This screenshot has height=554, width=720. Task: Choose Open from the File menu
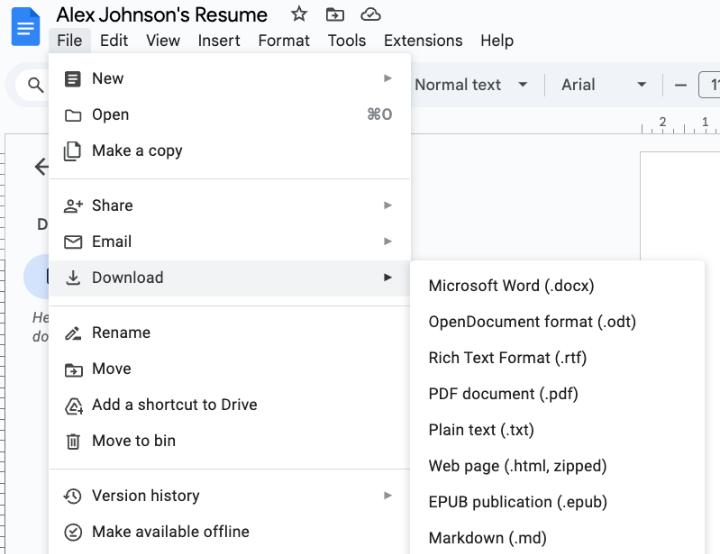(x=229, y=114)
